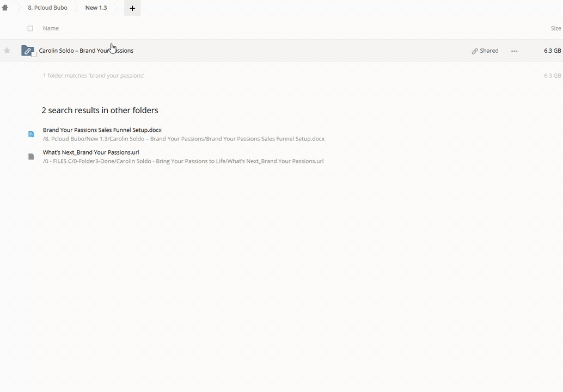Screen dimensions: 563x392
Task: Go to the Home root folder icon
Action: point(5,8)
